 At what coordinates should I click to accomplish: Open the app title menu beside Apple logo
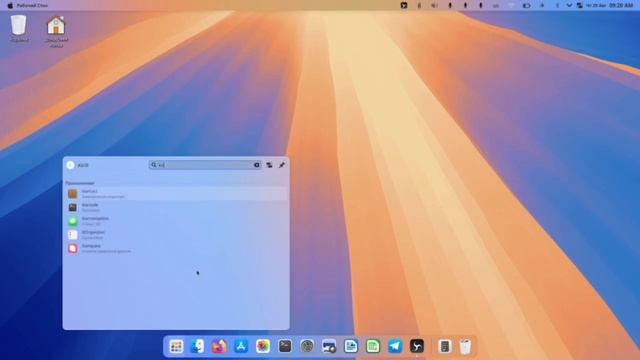tap(32, 6)
